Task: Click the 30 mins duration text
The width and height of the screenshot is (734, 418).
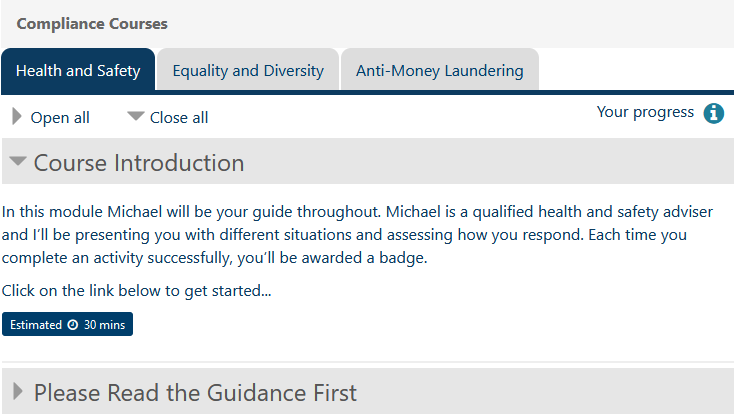Action: click(x=104, y=325)
